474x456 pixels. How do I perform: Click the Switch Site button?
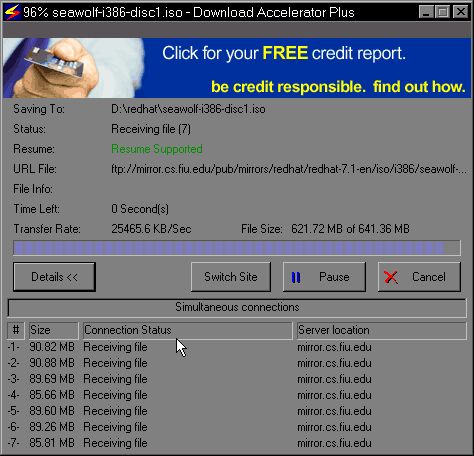[x=231, y=277]
